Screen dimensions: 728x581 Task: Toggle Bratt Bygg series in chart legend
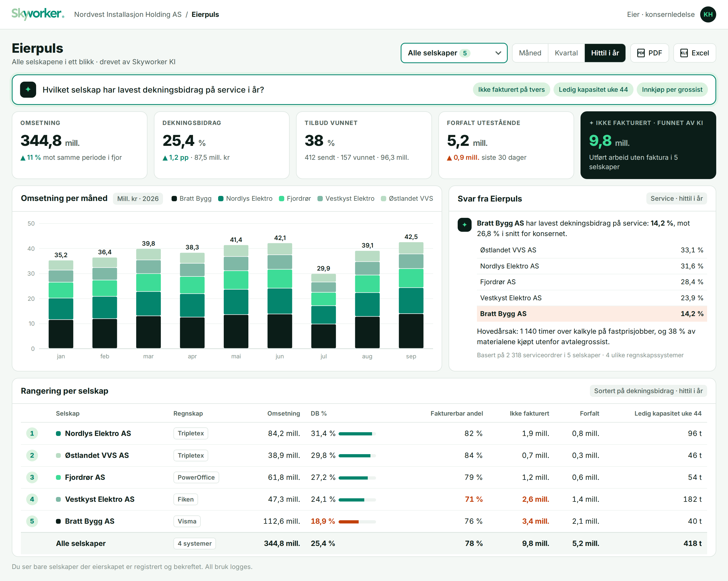click(191, 199)
